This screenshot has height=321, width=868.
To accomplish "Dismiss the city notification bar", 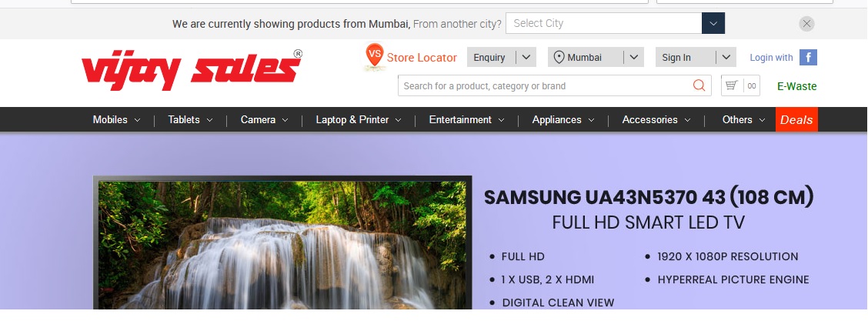I will click(806, 23).
